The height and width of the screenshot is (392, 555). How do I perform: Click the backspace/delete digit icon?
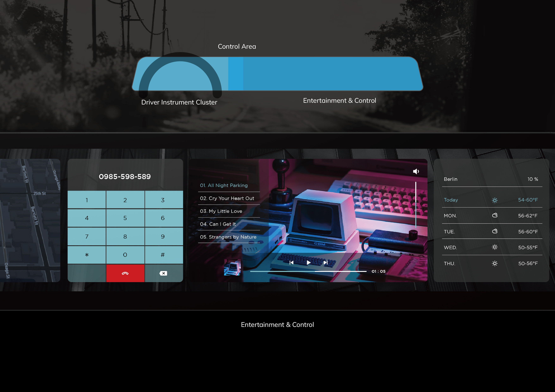[163, 273]
